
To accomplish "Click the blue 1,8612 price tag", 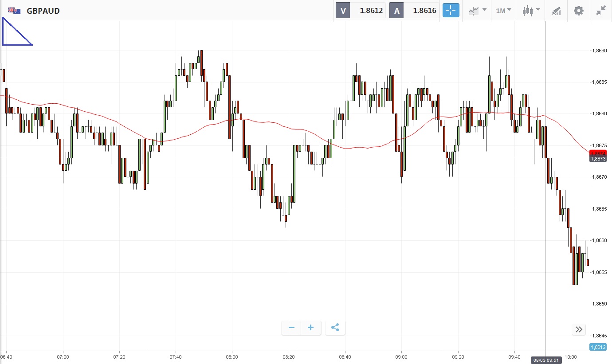I will (598, 347).
